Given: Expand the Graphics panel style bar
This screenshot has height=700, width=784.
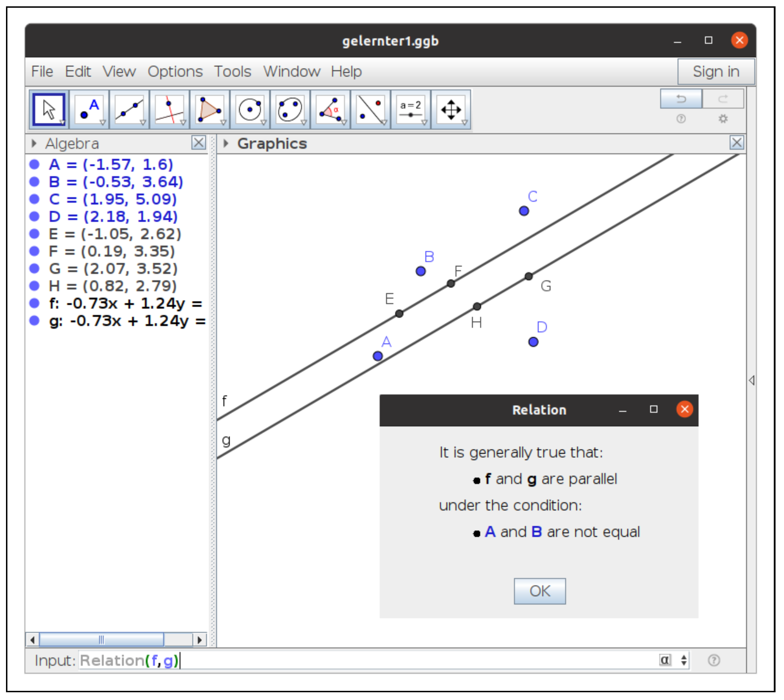Looking at the screenshot, I should pyautogui.click(x=226, y=144).
